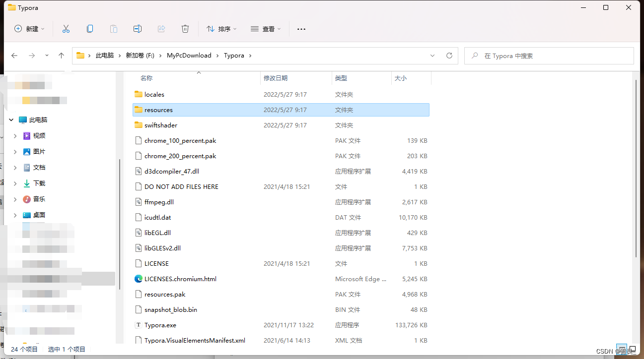The image size is (644, 359).
Task: Click MyPcDownload in the breadcrumb
Action: click(189, 56)
